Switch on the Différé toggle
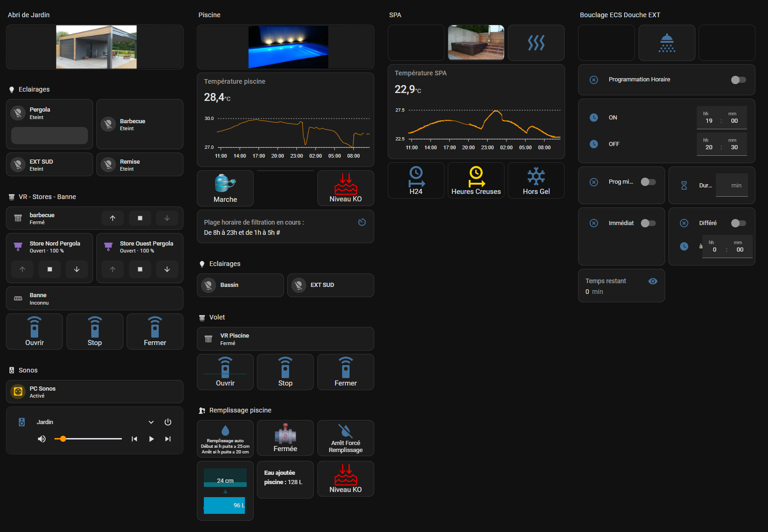The height and width of the screenshot is (532, 768). pos(738,223)
